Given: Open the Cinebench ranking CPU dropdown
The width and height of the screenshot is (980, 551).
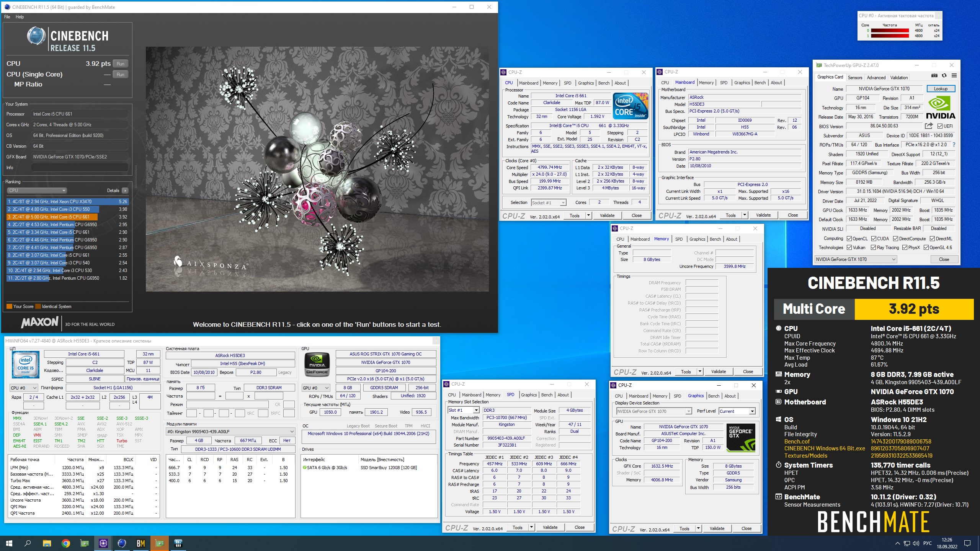Looking at the screenshot, I should coord(37,191).
